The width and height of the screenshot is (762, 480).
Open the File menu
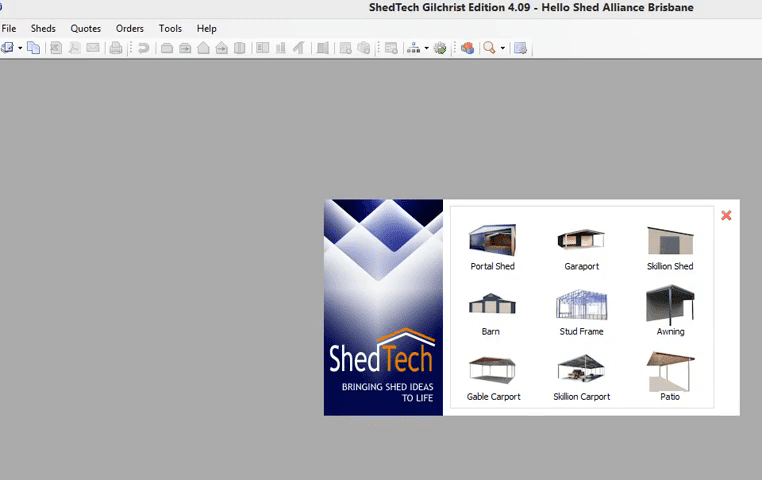(x=9, y=29)
